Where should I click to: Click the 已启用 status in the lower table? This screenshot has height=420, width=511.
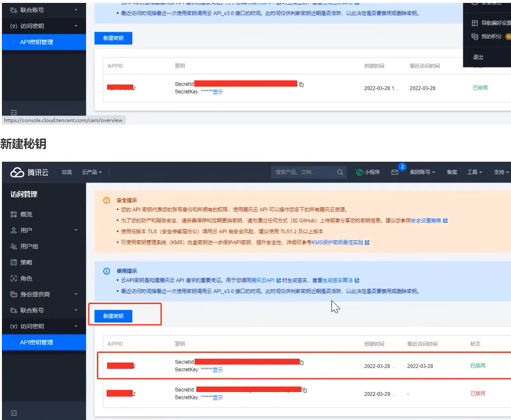pyautogui.click(x=478, y=366)
